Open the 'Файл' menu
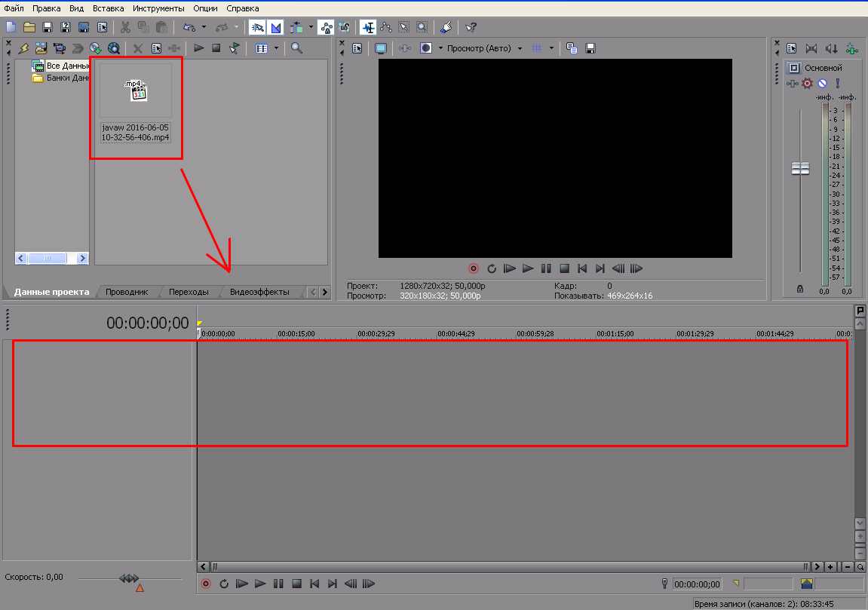This screenshot has height=610, width=868. tap(14, 8)
